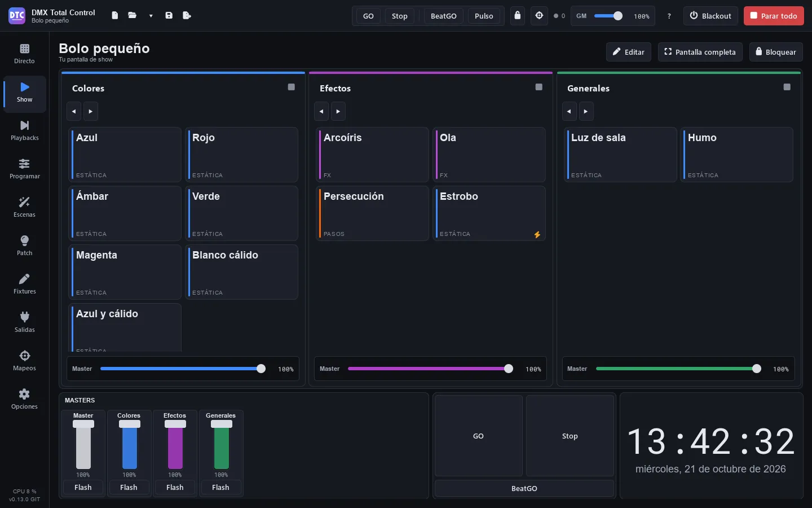
Task: Expand the recent files dropdown arrow
Action: (151, 16)
